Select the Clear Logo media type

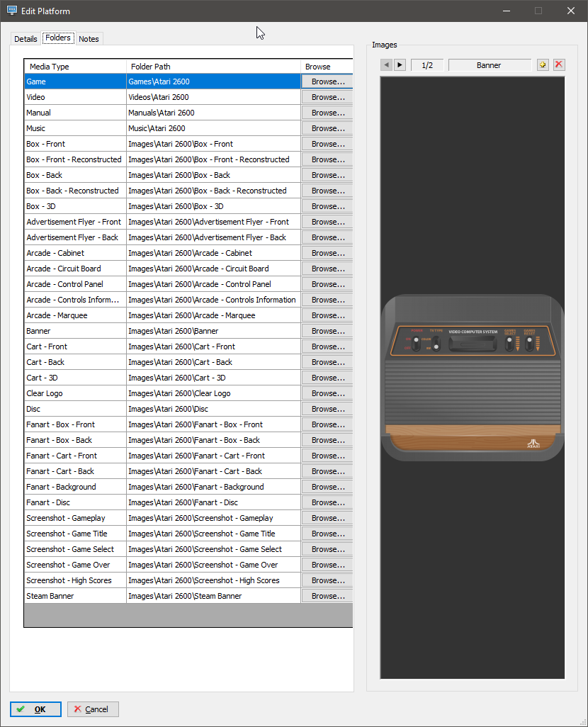pos(75,394)
